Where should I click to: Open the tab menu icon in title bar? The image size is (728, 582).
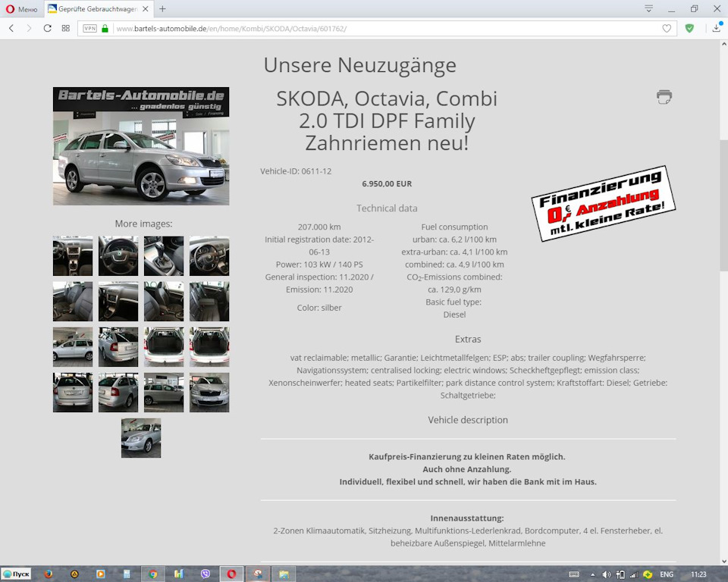649,8
